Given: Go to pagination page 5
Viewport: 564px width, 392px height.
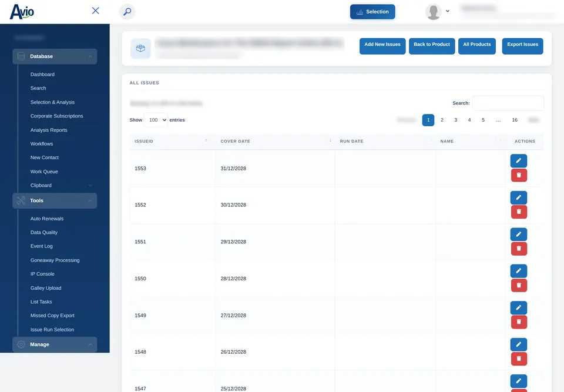Looking at the screenshot, I should [x=483, y=120].
